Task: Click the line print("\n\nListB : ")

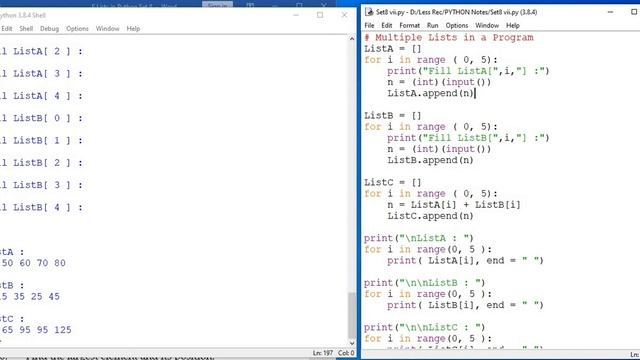Action: [x=424, y=283]
